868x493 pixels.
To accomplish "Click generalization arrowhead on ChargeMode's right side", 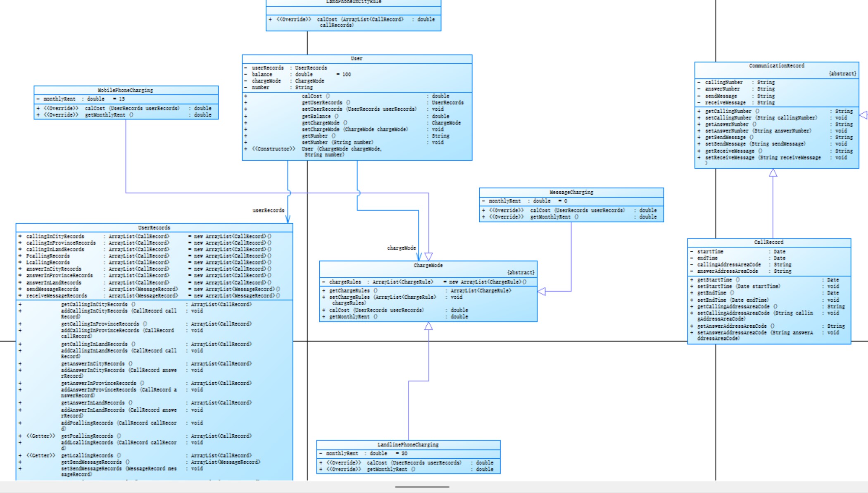I will point(542,291).
